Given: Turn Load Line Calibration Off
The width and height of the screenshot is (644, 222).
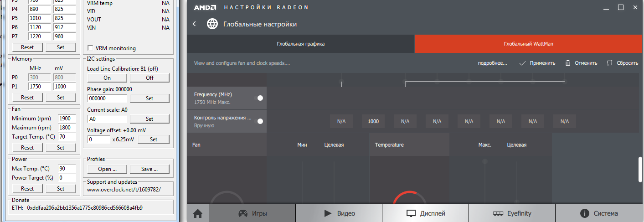Looking at the screenshot, I should point(149,78).
